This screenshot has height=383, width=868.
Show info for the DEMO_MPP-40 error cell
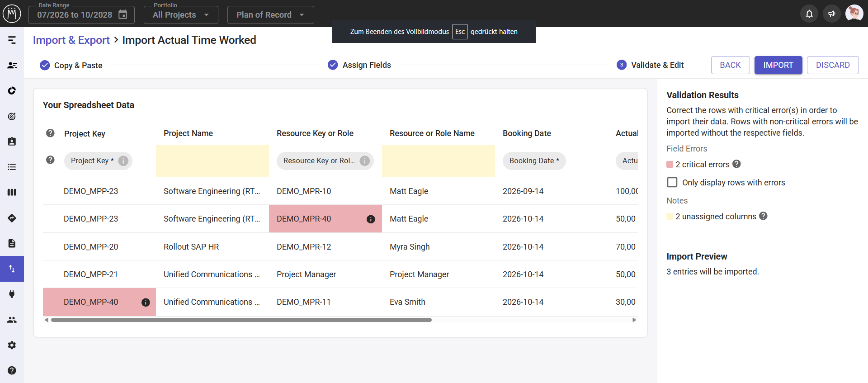(x=146, y=303)
